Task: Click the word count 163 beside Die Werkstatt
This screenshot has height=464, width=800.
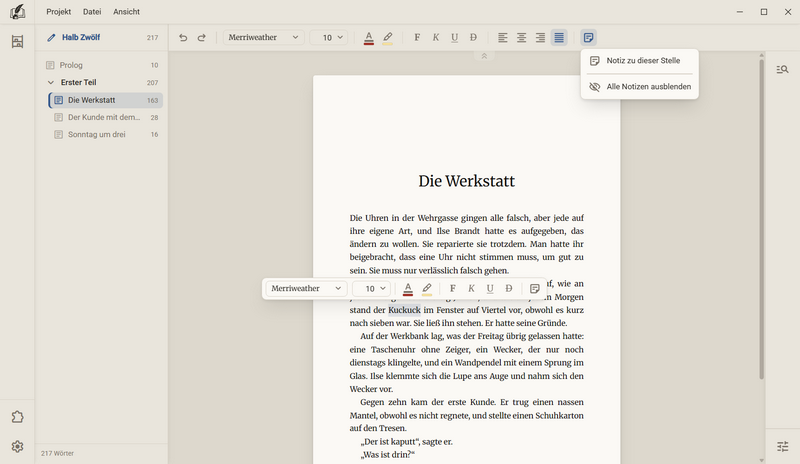Action: pos(153,101)
